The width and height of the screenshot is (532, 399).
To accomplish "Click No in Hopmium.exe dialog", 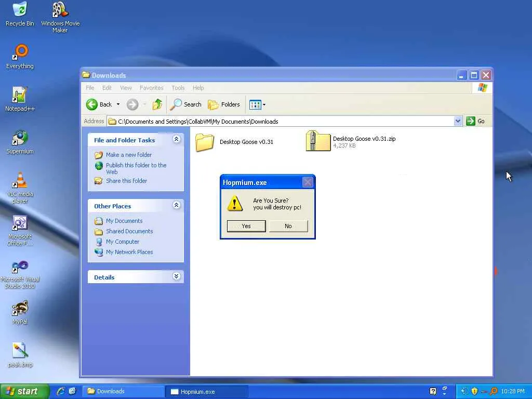I will pyautogui.click(x=288, y=226).
